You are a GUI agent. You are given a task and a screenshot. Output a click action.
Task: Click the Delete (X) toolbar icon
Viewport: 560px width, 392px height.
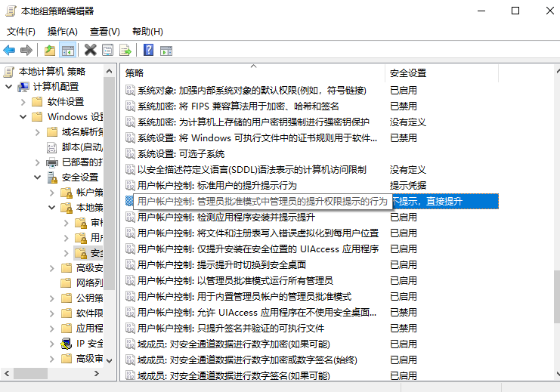(90, 51)
